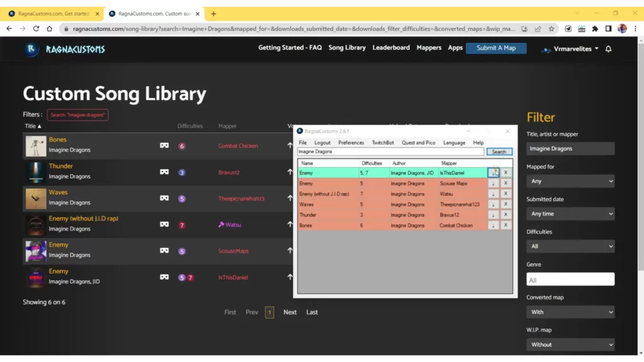
Task: Remove Bones row with X in app
Action: pyautogui.click(x=506, y=226)
